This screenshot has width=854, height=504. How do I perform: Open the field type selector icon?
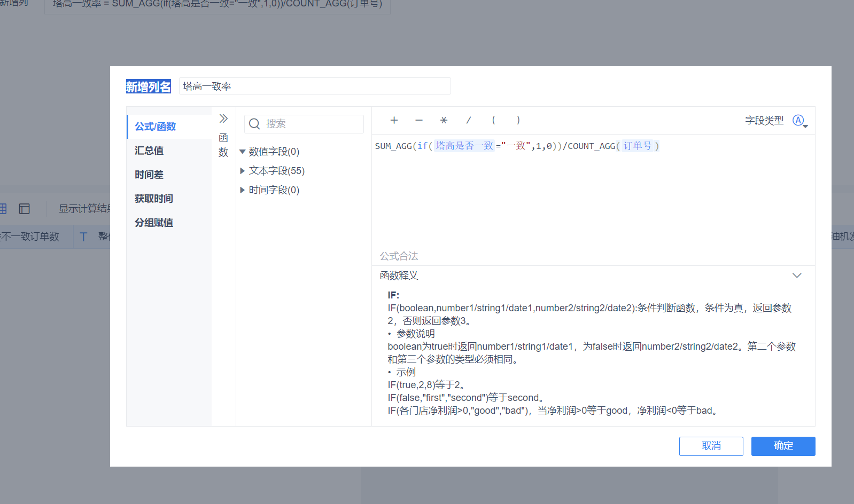(799, 121)
